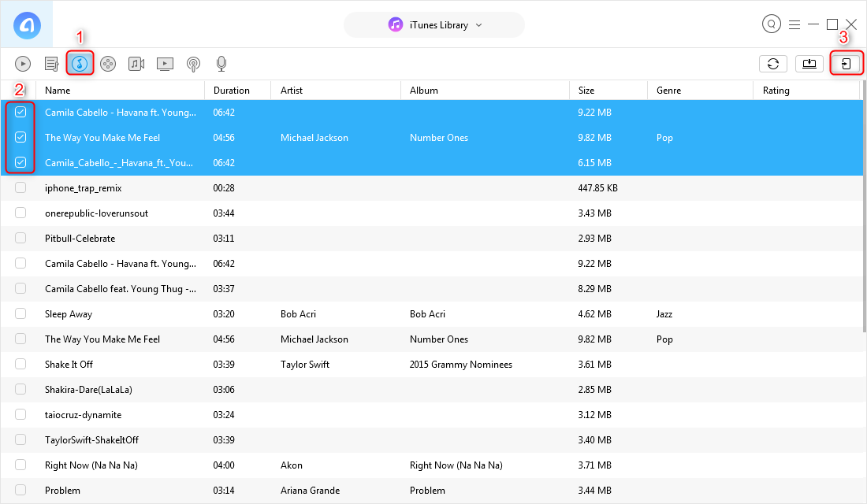Select the taiocruz-dynamite song name
867x504 pixels.
pyautogui.click(x=83, y=414)
